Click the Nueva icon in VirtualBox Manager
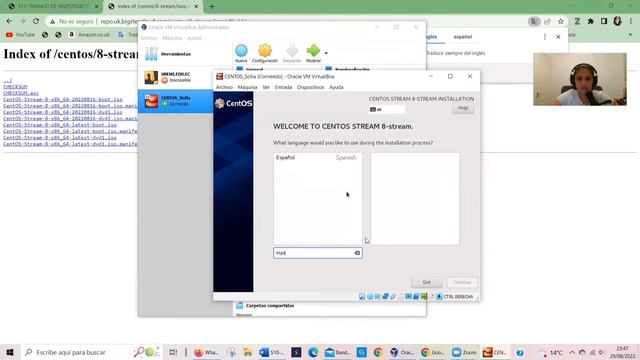 coord(241,53)
